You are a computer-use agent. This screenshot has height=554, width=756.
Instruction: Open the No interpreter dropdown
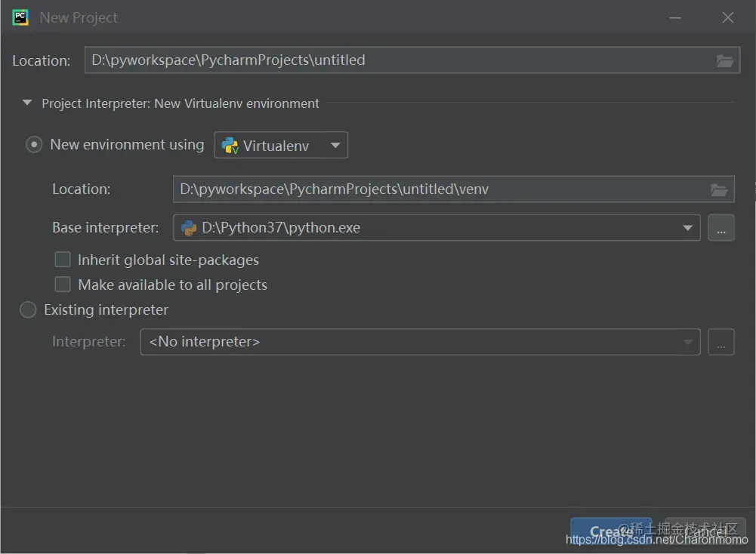pyautogui.click(x=420, y=342)
